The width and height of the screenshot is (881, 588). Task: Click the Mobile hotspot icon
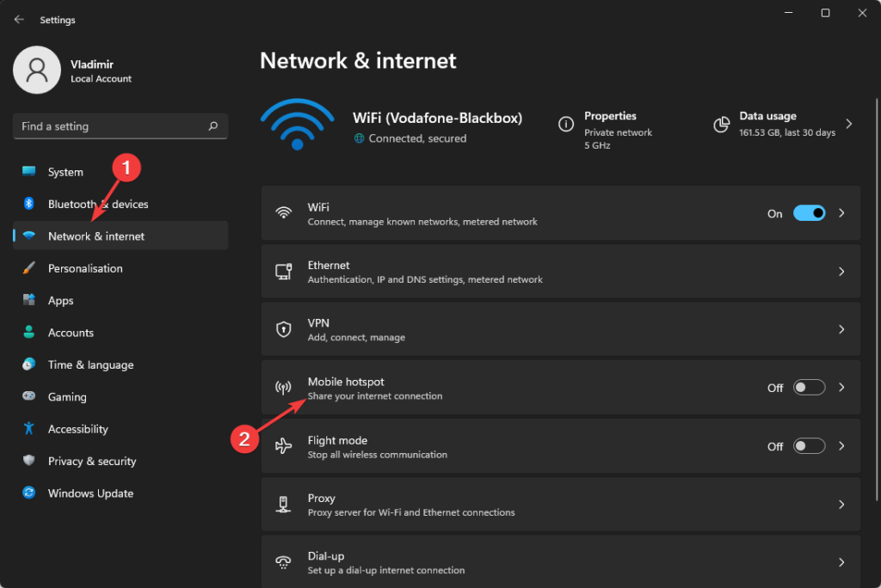[284, 387]
